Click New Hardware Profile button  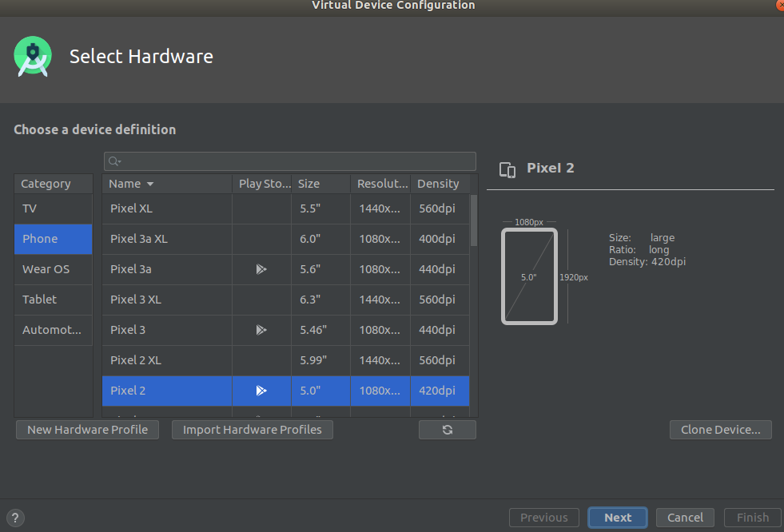point(87,430)
